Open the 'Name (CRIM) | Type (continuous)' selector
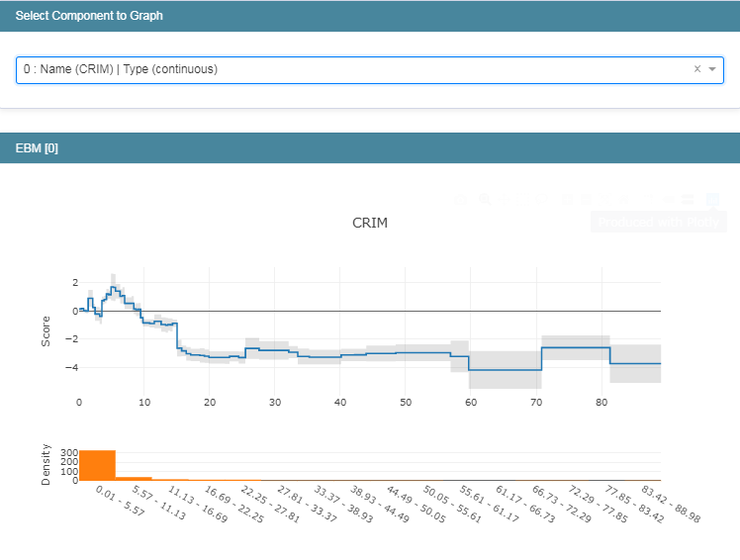740x560 pixels. point(370,70)
